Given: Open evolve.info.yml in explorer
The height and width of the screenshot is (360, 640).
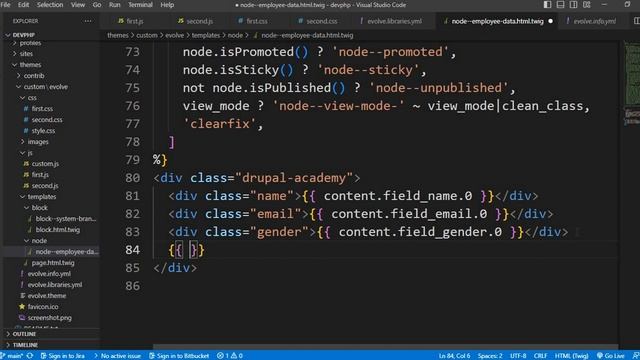Looking at the screenshot, I should [49, 274].
